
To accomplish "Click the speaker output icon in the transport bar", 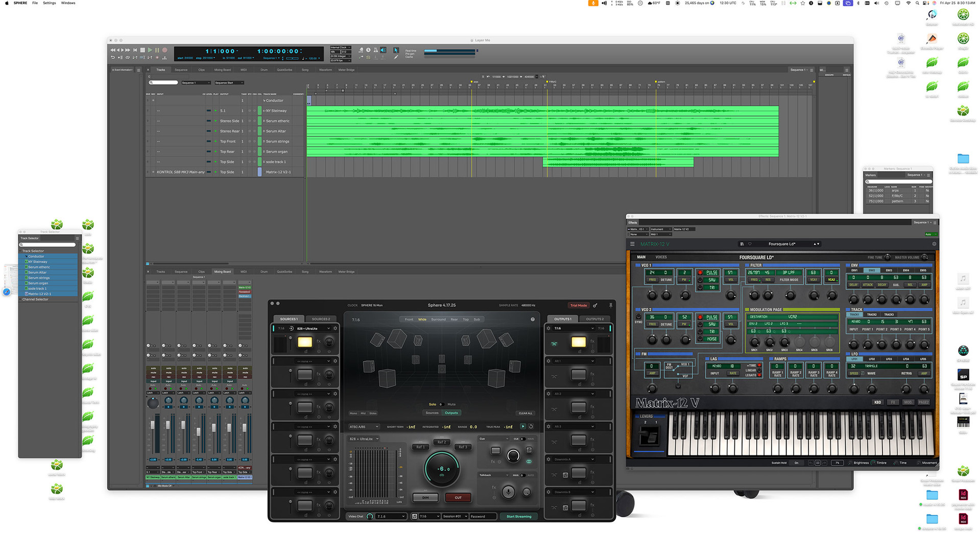I will (384, 50).
